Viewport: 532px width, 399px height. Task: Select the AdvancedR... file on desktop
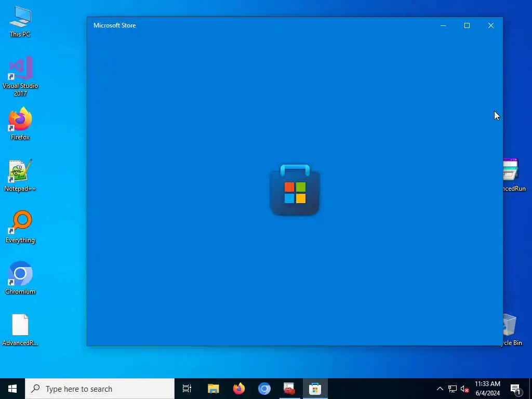pyautogui.click(x=20, y=329)
